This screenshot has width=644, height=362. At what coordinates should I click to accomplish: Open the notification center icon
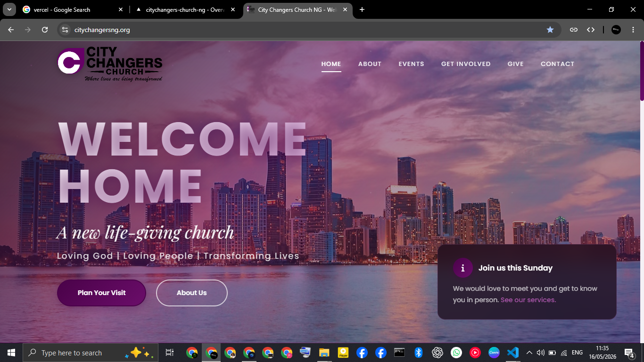(629, 353)
